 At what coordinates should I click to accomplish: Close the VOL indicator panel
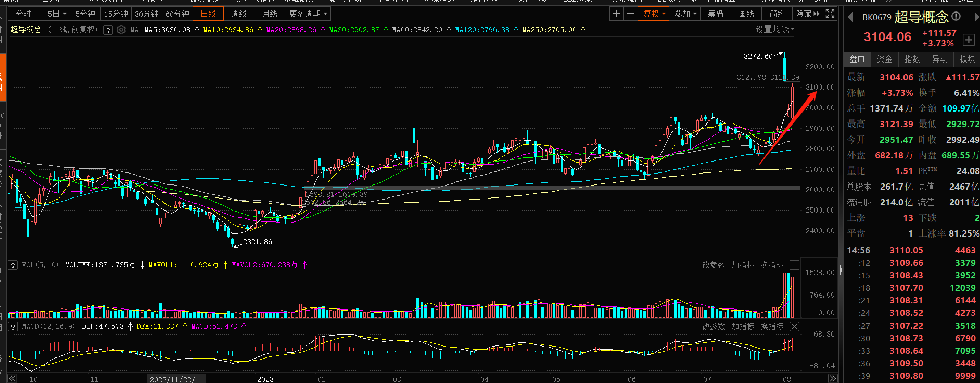[x=794, y=265]
